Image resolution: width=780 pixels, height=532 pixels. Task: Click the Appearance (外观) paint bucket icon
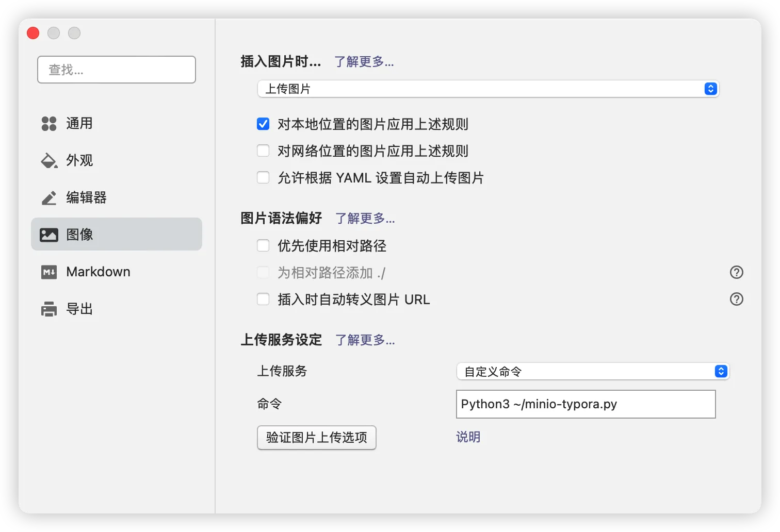(x=49, y=161)
